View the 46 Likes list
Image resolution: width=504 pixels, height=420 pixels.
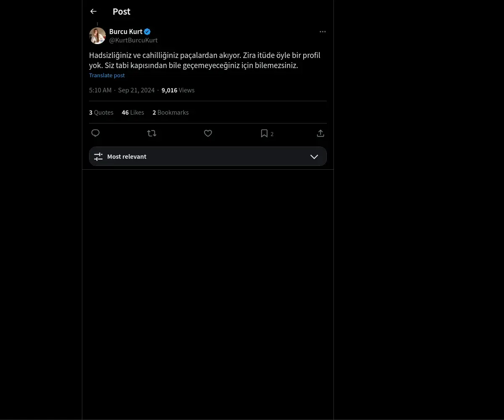(x=133, y=112)
